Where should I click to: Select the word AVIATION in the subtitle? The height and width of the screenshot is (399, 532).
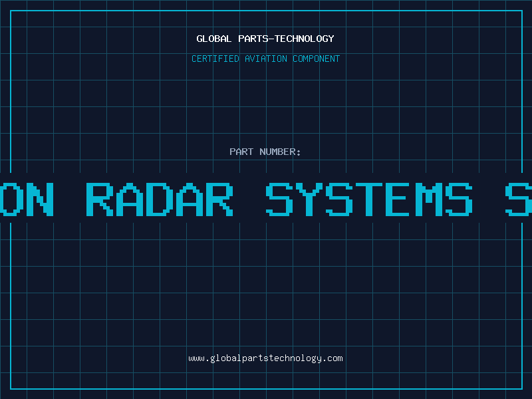pyautogui.click(x=266, y=59)
